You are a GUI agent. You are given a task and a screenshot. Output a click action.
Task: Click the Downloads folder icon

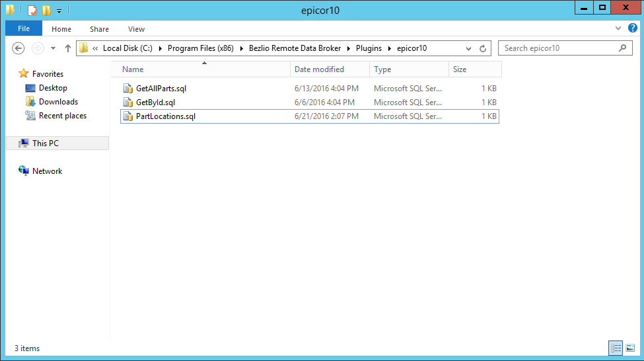pos(30,102)
